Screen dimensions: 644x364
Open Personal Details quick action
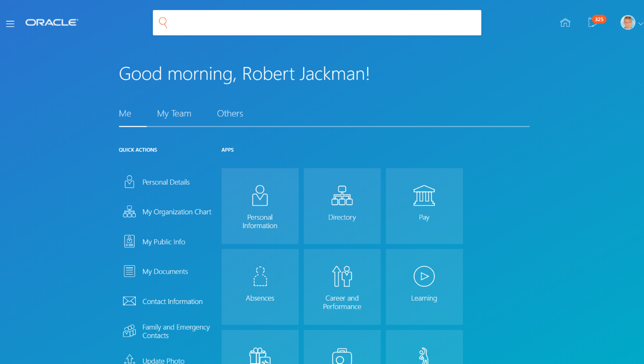166,182
